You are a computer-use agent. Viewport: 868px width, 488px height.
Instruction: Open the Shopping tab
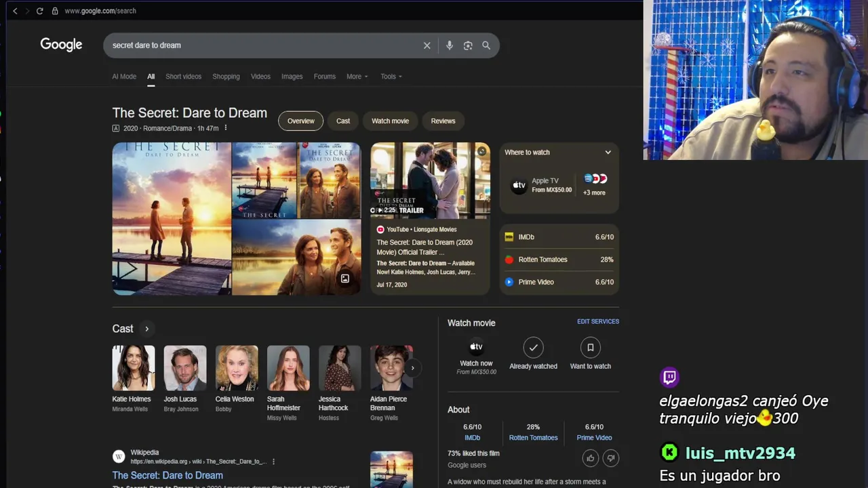pyautogui.click(x=226, y=77)
